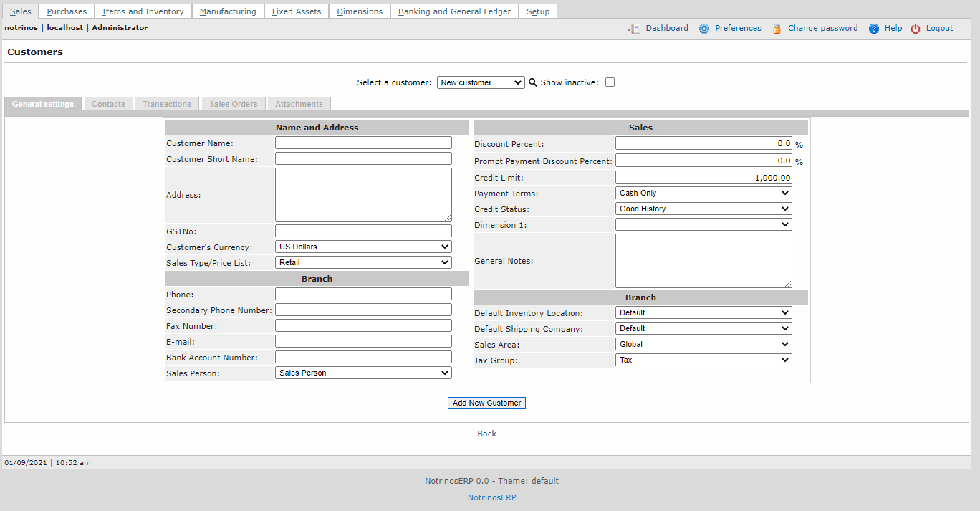The image size is (980, 511).
Task: Expand the Payment Terms dropdown
Action: 703,192
